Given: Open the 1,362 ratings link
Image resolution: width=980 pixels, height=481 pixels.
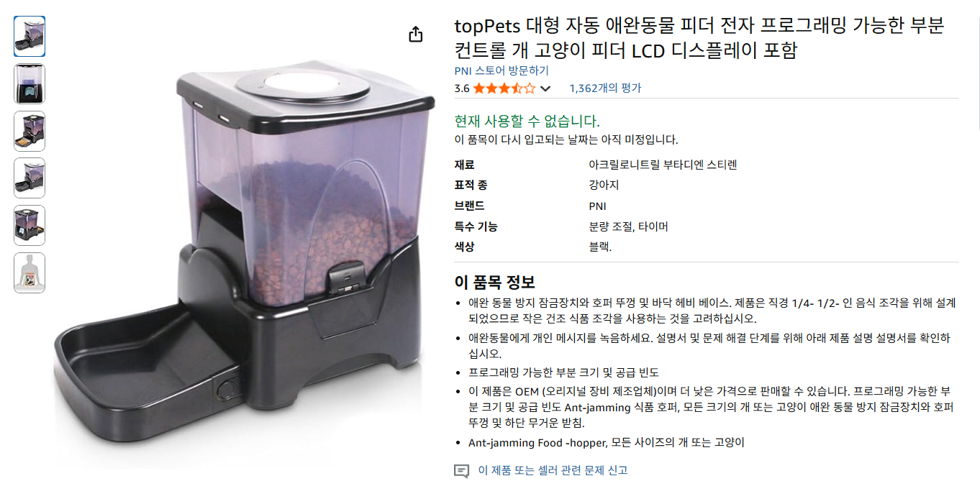Looking at the screenshot, I should [x=604, y=88].
